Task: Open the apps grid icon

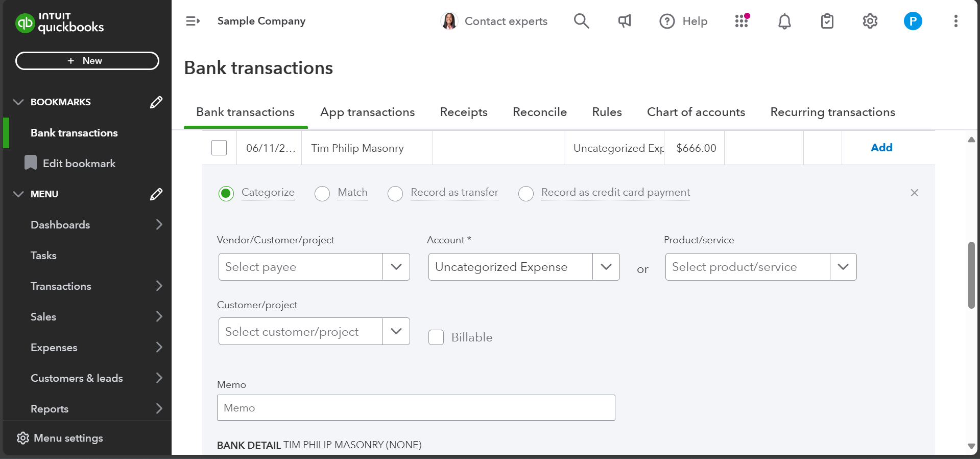Action: [x=742, y=21]
